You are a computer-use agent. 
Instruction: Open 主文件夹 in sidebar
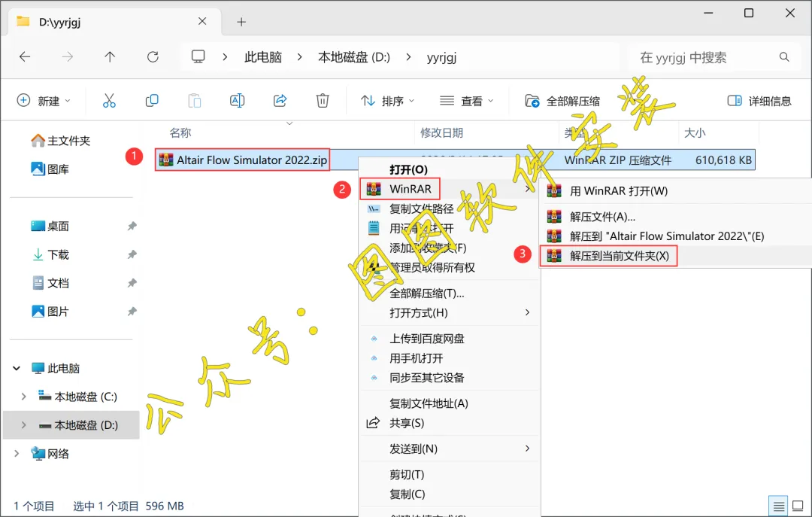pyautogui.click(x=60, y=141)
